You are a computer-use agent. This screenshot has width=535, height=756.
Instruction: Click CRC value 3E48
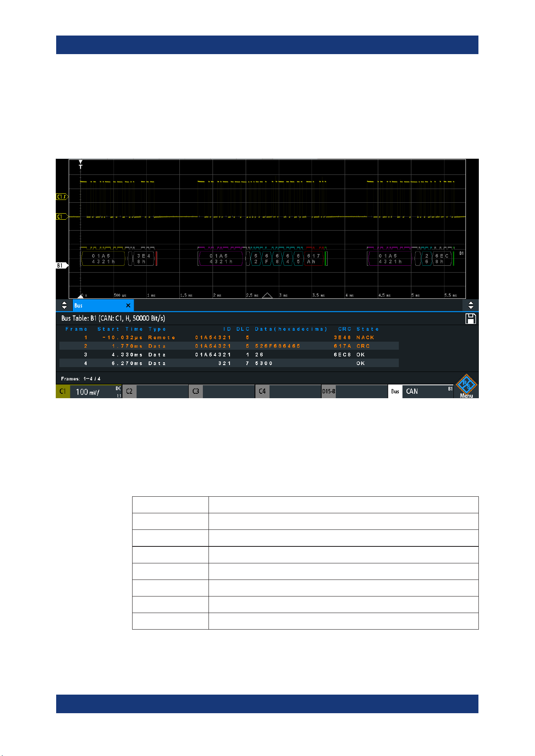click(x=342, y=338)
